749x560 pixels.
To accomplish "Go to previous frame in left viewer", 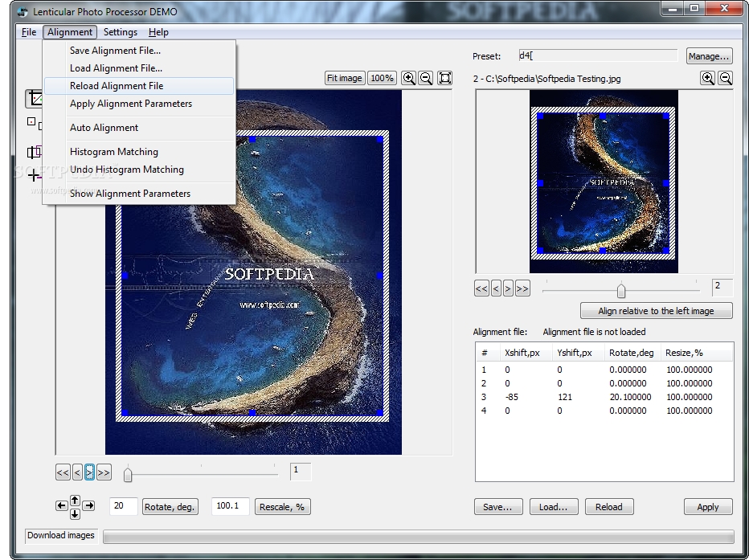I will (77, 472).
